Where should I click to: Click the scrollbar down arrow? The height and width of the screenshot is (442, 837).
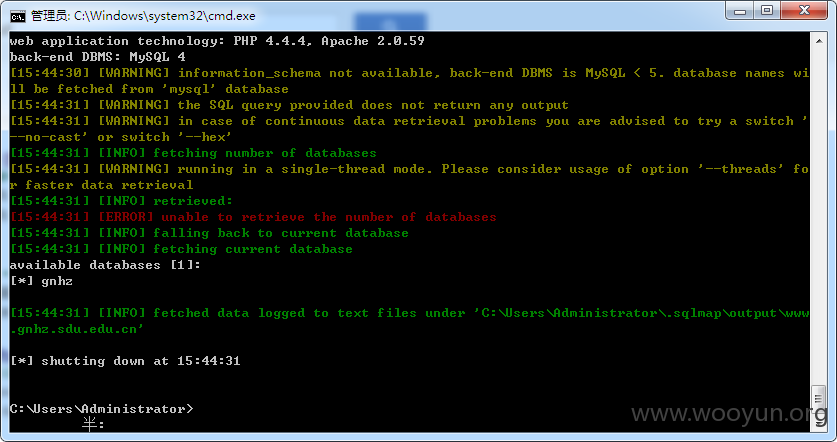coord(819,424)
